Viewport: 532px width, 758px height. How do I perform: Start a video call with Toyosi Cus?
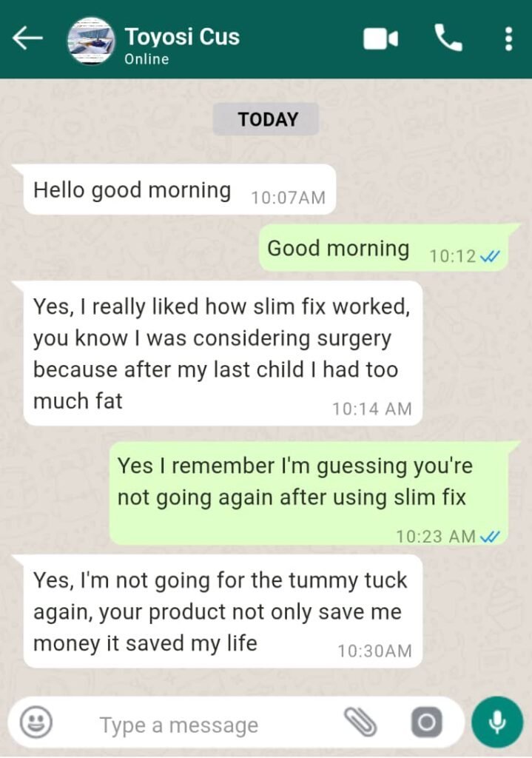[381, 38]
